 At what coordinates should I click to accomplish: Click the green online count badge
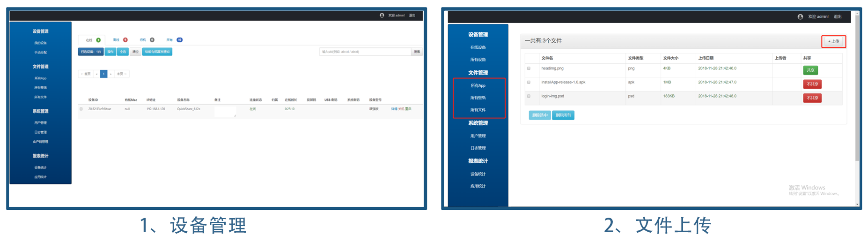click(x=98, y=40)
